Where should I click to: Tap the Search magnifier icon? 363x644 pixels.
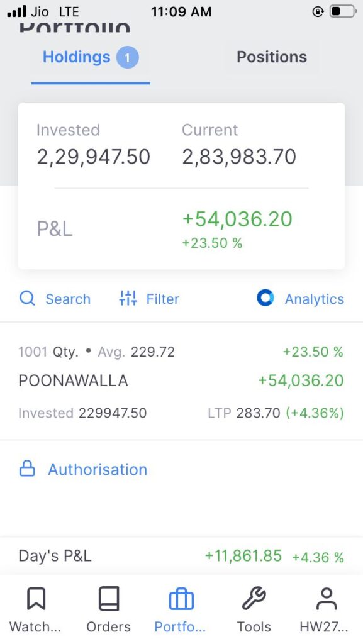(27, 298)
